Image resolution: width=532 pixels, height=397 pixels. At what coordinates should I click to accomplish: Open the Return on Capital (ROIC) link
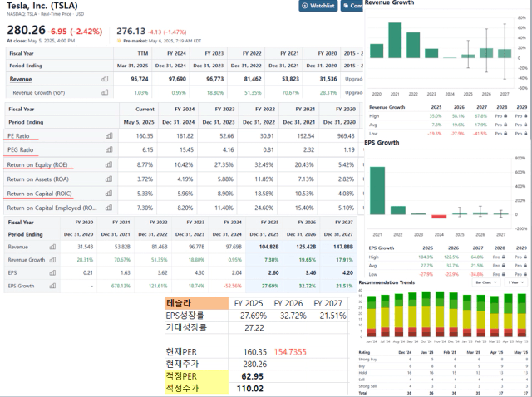(39, 194)
